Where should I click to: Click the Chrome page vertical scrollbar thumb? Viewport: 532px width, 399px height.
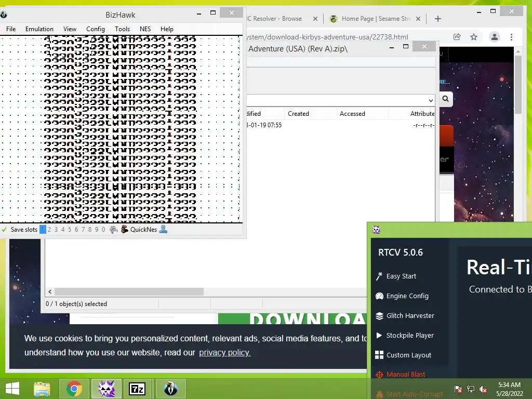click(518, 84)
